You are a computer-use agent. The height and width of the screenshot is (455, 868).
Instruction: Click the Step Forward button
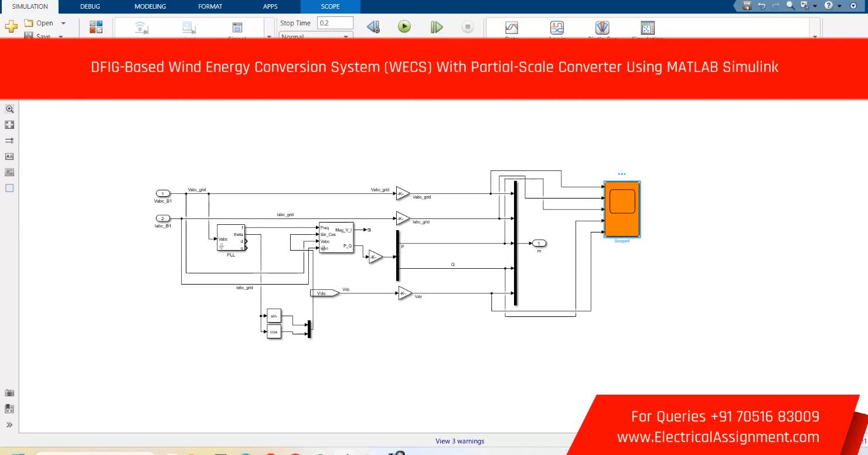(x=437, y=27)
